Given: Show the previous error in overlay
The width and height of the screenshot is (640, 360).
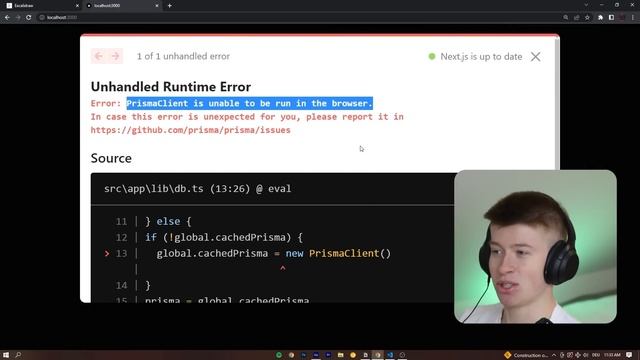Looking at the screenshot, I should pos(98,56).
